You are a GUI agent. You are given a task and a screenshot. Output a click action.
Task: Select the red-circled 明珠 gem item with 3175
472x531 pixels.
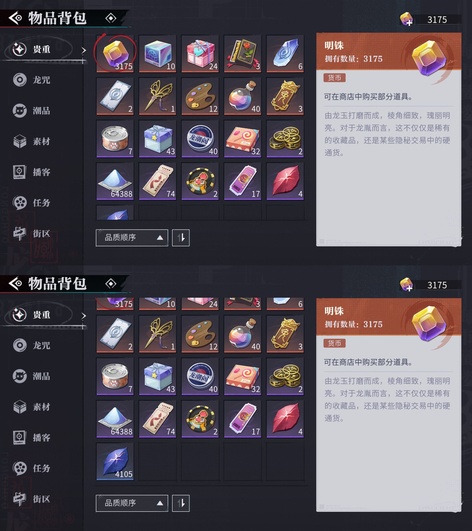115,54
